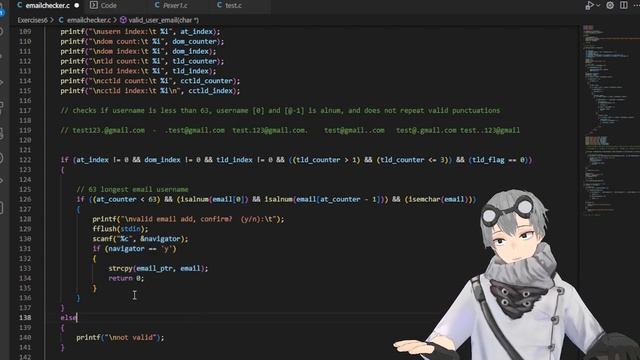The height and width of the screenshot is (360, 640).
Task: Click line number 122 in the gutter
Action: pos(25,160)
